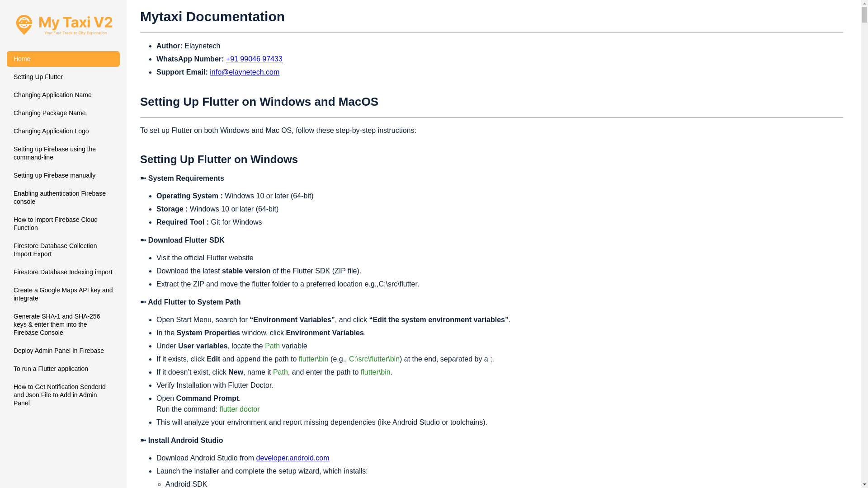Viewport: 868px width, 488px height.
Task: Open Create a Google Maps API key page
Action: [63, 294]
